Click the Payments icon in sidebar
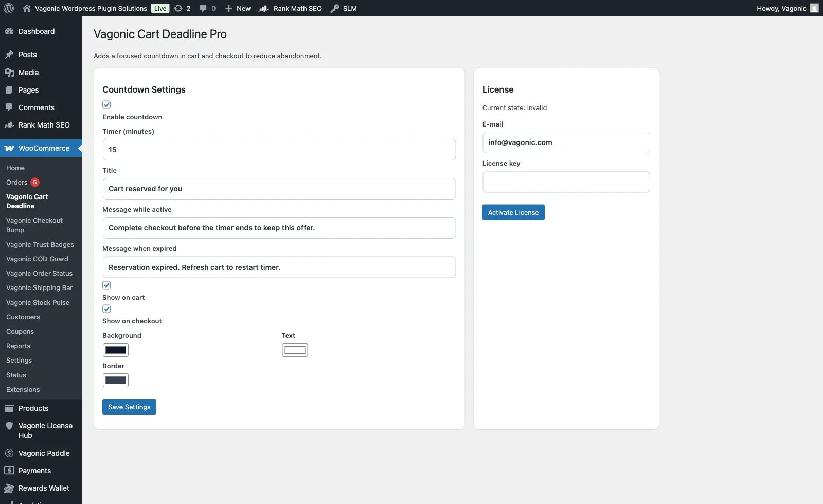The image size is (823, 504). pos(9,471)
